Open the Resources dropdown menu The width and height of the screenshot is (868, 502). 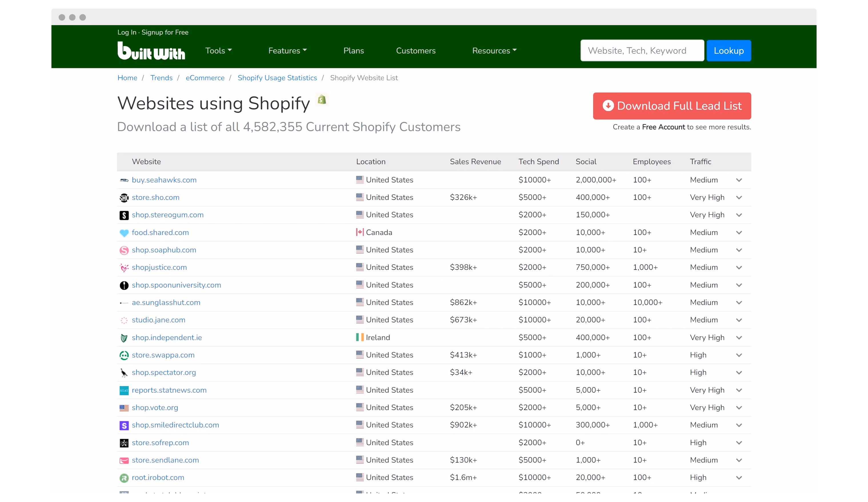tap(494, 51)
